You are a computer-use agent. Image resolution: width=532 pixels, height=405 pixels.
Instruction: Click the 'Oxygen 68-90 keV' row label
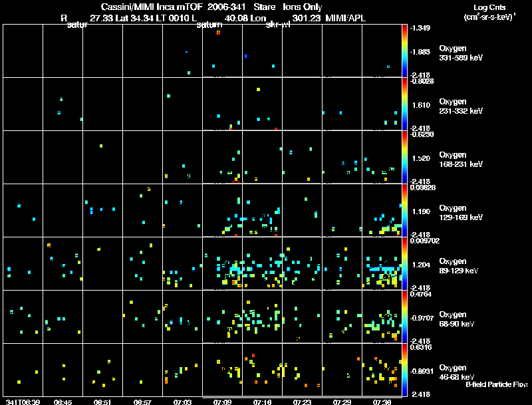[457, 319]
